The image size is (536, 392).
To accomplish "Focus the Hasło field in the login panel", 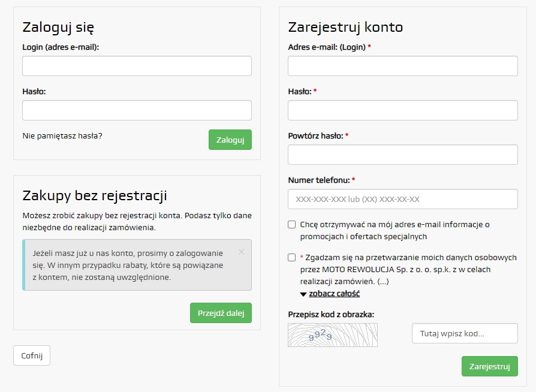I will (x=137, y=110).
